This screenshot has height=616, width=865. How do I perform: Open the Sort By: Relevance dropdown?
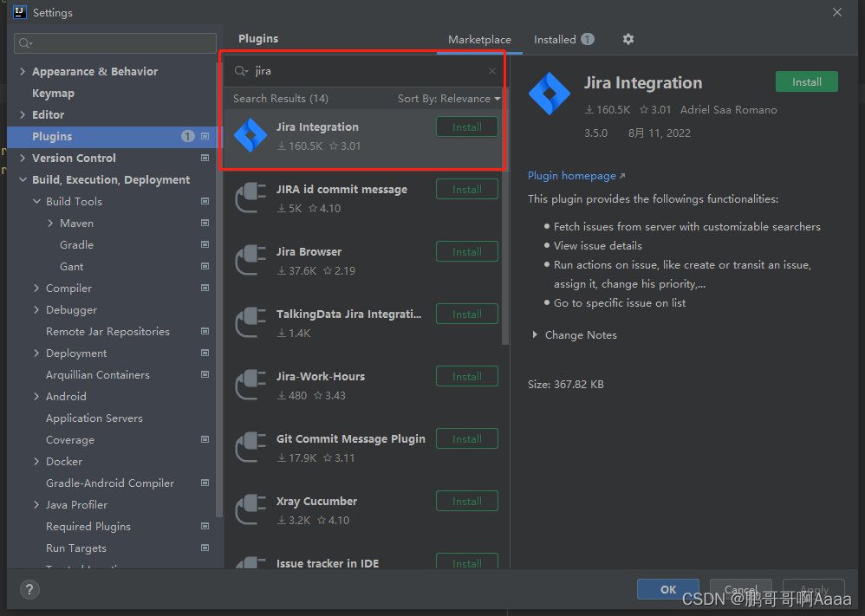(449, 99)
